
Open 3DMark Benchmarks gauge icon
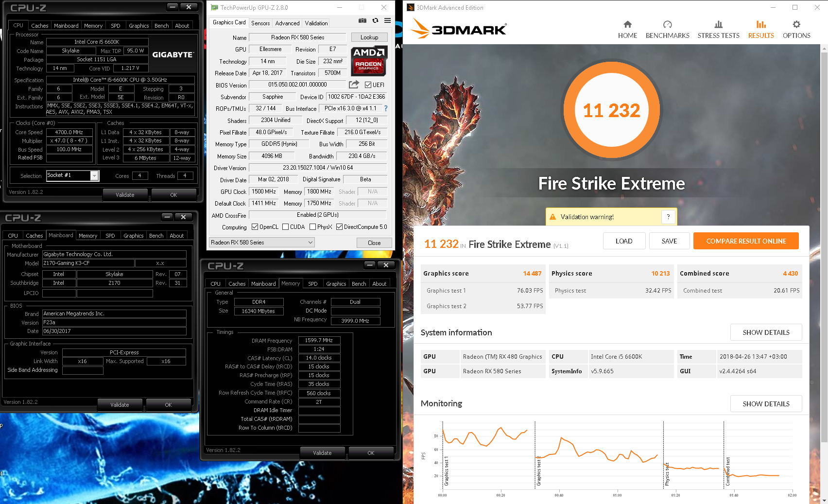click(667, 24)
